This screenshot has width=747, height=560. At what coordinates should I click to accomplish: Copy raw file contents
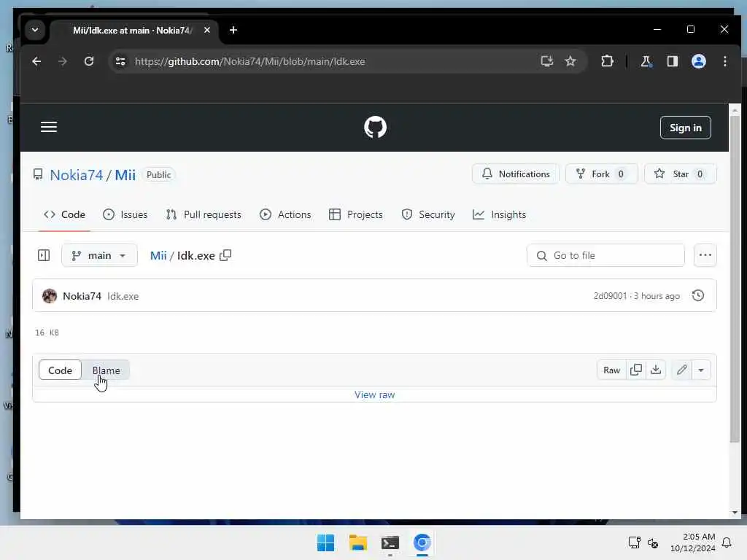(x=636, y=370)
